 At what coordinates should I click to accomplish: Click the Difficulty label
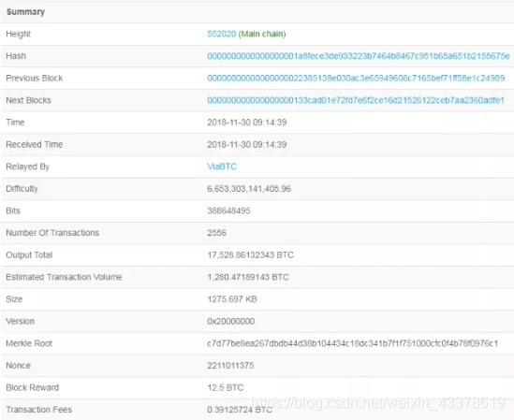point(22,189)
